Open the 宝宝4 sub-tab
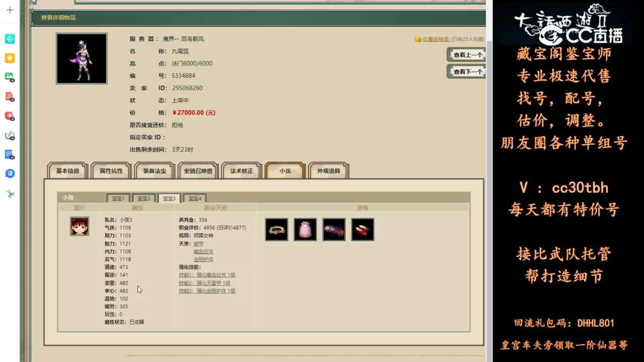 [x=194, y=198]
